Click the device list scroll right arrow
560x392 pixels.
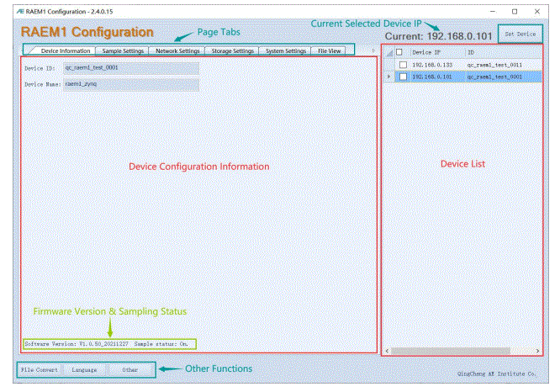pos(537,351)
